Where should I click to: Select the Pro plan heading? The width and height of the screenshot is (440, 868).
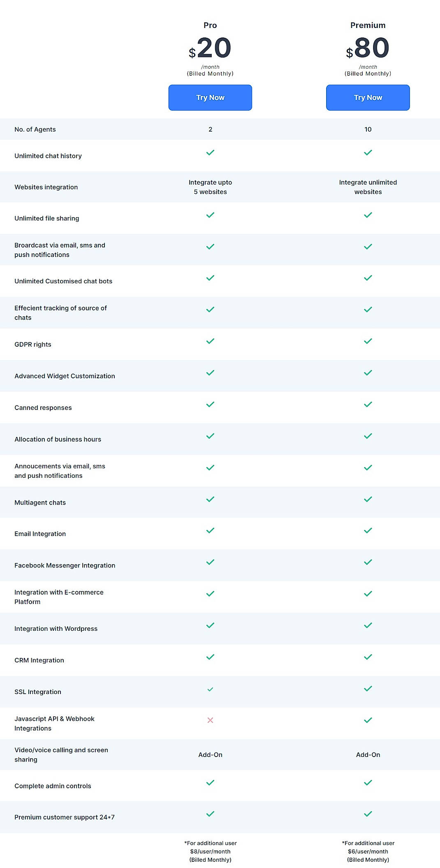click(210, 25)
